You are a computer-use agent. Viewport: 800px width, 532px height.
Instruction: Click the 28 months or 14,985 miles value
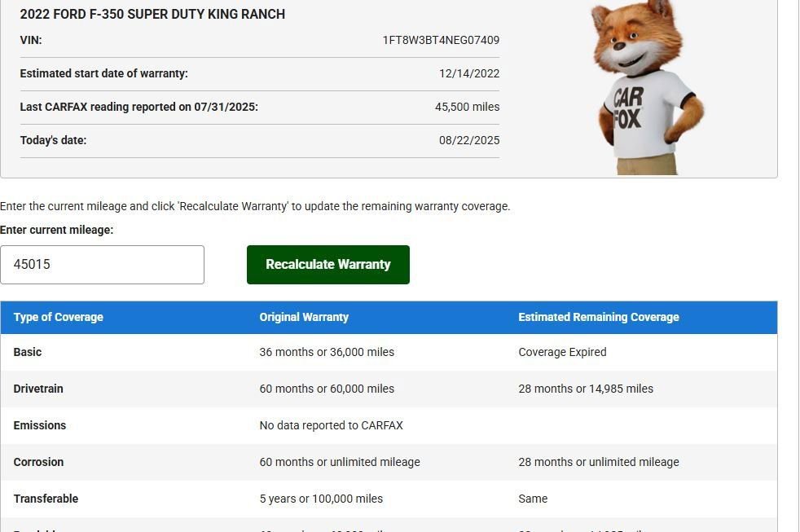click(586, 389)
